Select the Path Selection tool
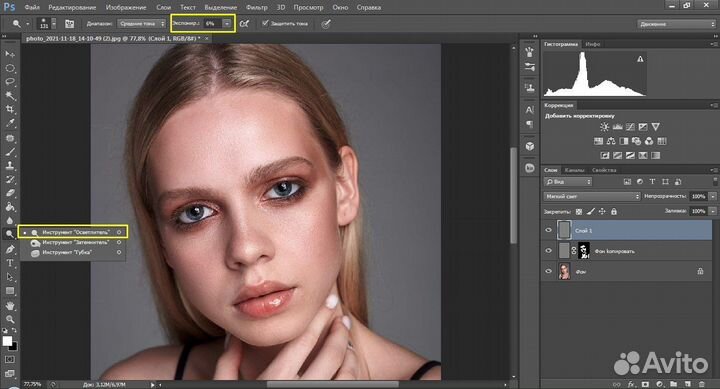The width and height of the screenshot is (720, 389). click(x=10, y=277)
